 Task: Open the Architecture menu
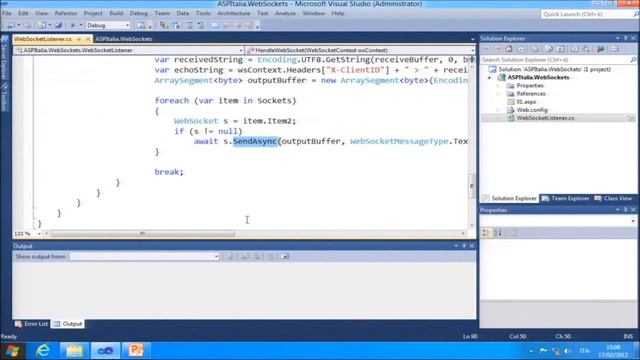click(233, 13)
